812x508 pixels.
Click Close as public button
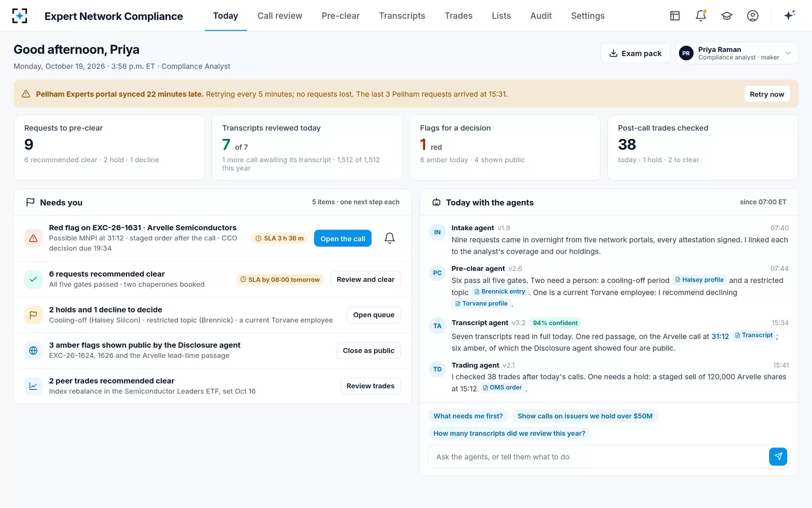coord(369,351)
